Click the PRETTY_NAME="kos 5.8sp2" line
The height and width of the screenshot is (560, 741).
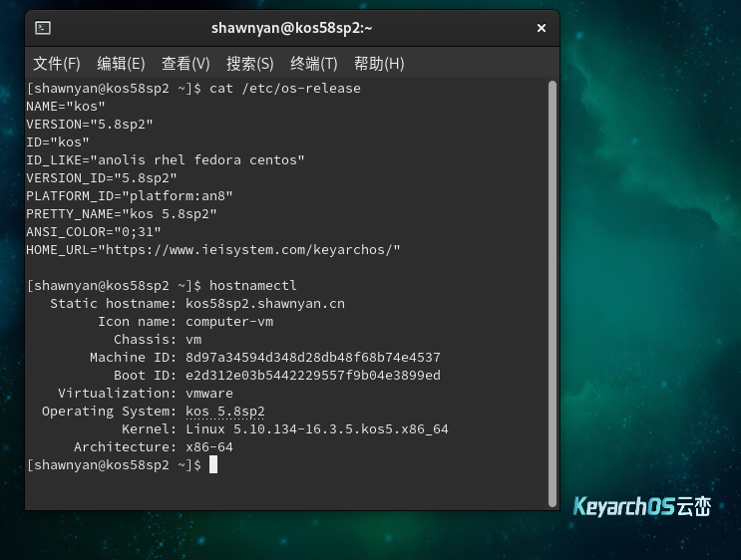click(x=122, y=214)
